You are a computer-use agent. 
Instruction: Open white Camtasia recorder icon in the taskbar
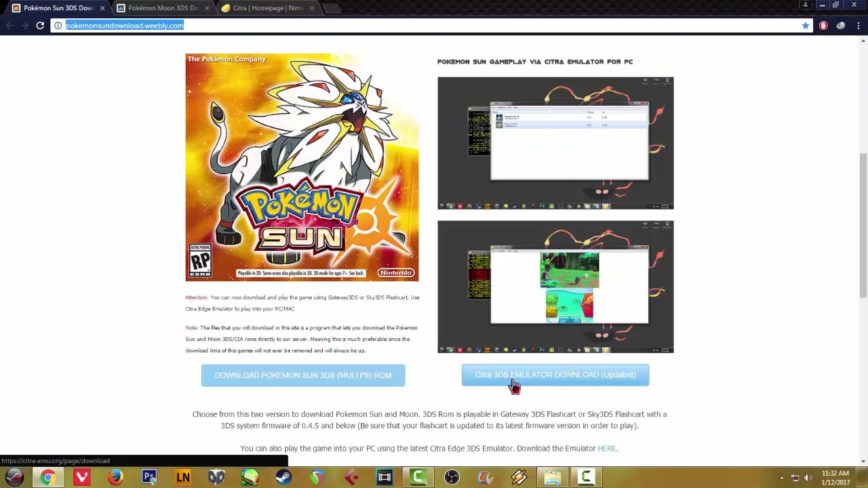tap(587, 477)
